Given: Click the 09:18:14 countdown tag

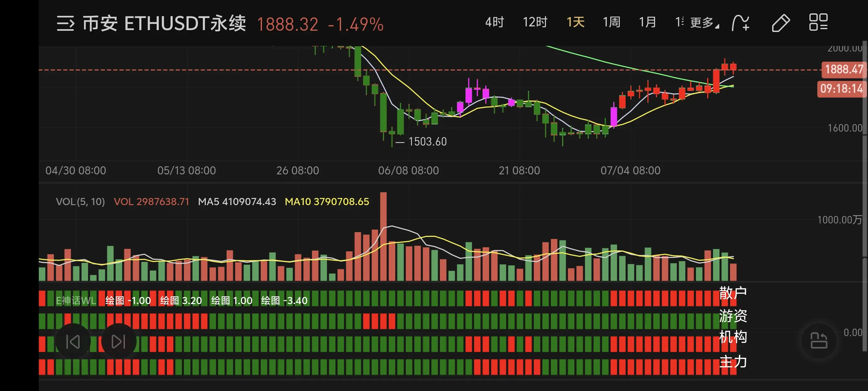Looking at the screenshot, I should (841, 89).
